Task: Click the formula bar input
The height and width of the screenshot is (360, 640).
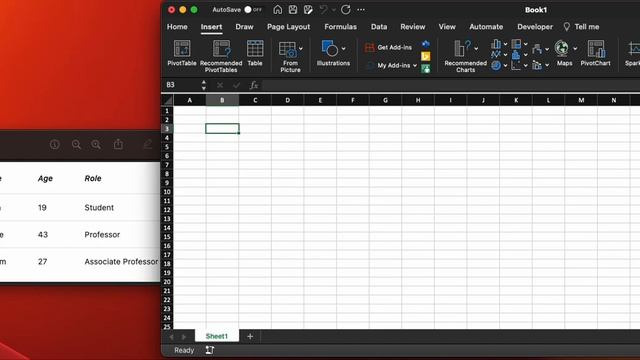Action: [x=451, y=85]
